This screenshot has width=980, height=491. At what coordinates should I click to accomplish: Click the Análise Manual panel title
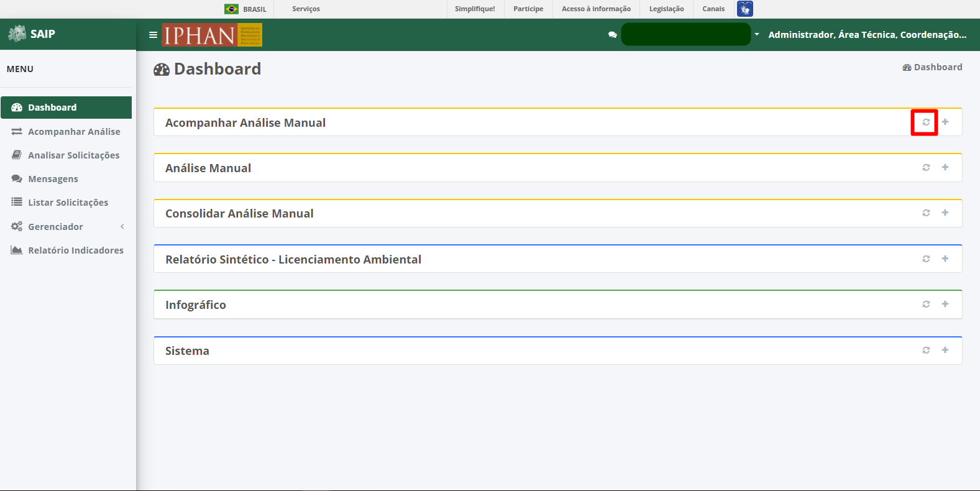pyautogui.click(x=208, y=168)
